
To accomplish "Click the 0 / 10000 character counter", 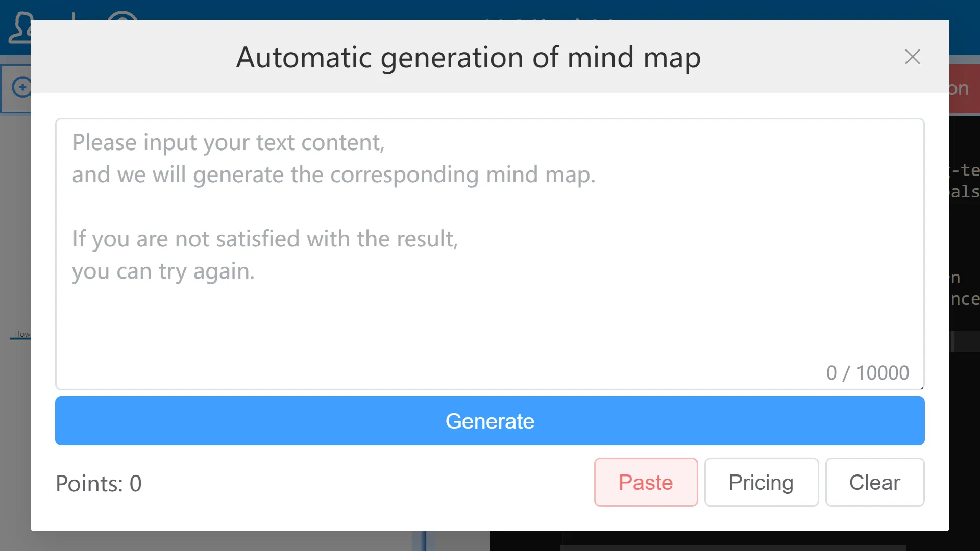I will [867, 372].
